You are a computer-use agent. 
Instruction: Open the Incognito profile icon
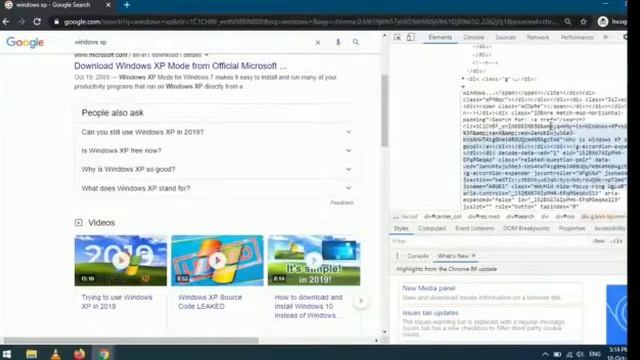click(x=603, y=22)
